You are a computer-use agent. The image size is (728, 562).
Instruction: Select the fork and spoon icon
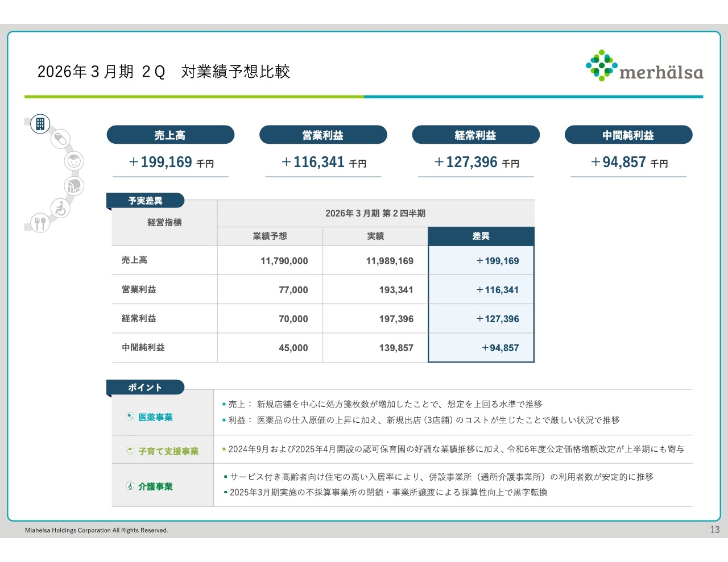[x=40, y=223]
